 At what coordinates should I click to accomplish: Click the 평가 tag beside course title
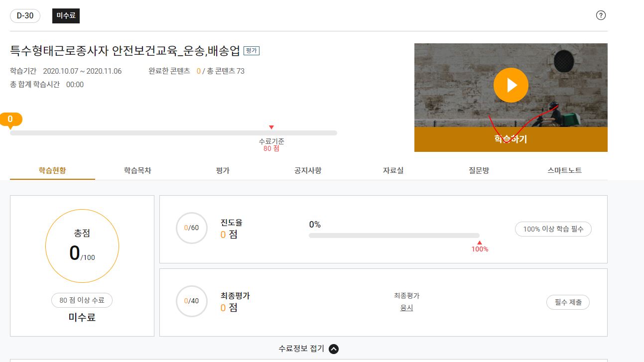[x=252, y=51]
